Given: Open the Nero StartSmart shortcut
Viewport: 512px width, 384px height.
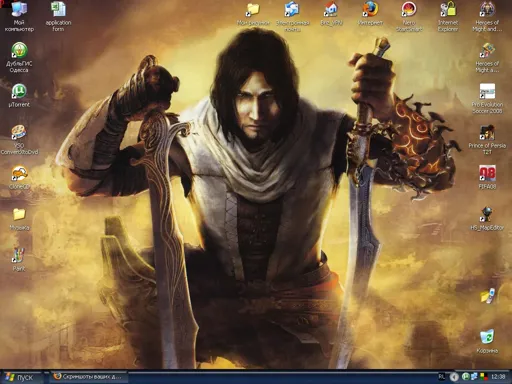Looking at the screenshot, I should click(x=409, y=16).
